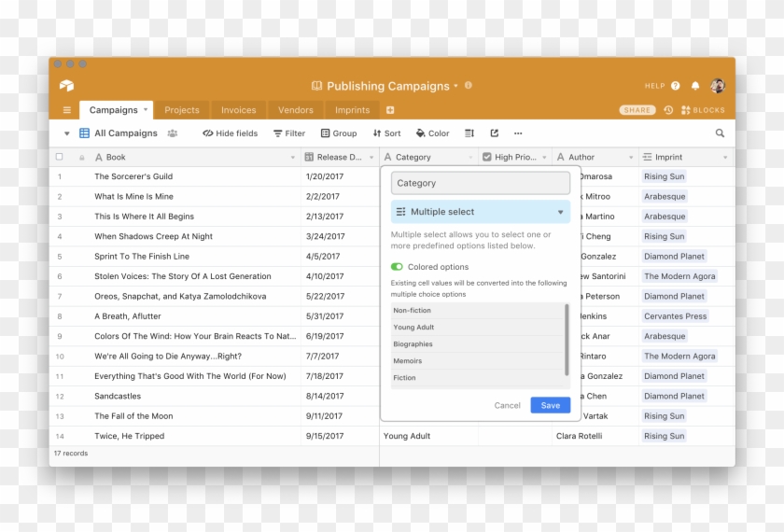Open the Color records tool
784x532 pixels.
point(432,133)
